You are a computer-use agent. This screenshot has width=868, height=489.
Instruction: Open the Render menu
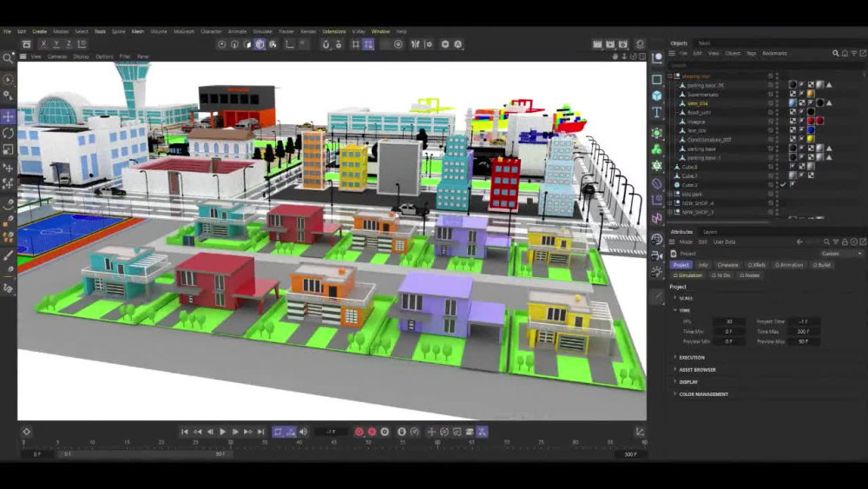tap(308, 31)
